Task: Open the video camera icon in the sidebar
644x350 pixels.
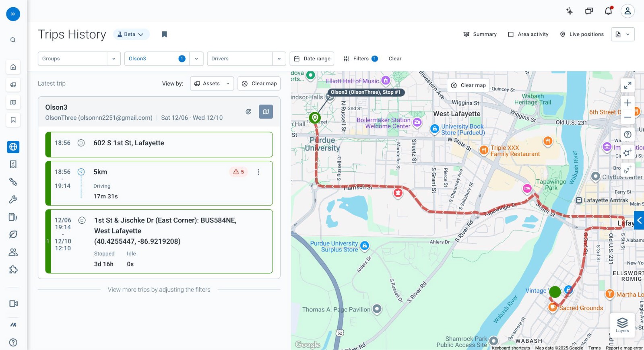Action: coord(13,304)
